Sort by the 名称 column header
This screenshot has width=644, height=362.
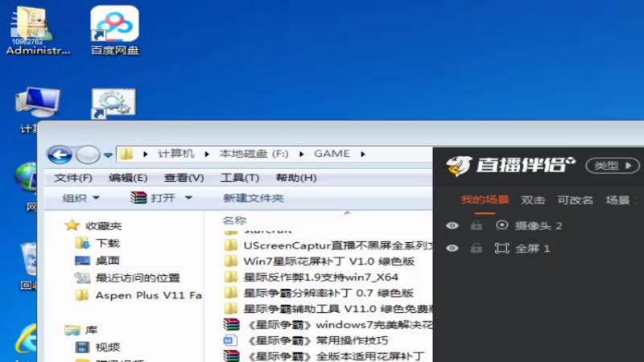pos(234,220)
